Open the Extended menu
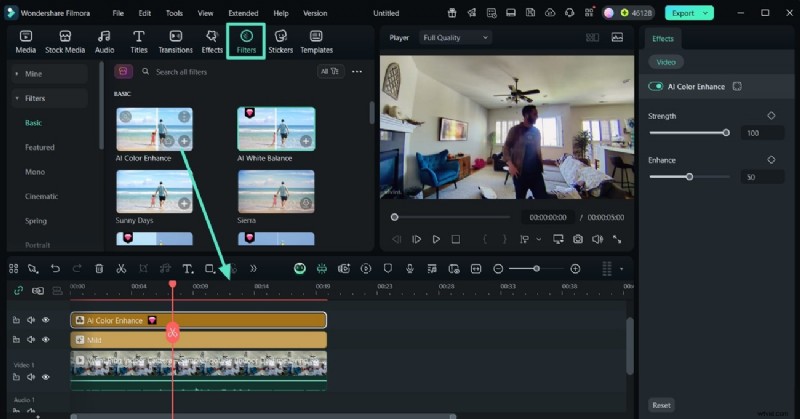 coord(242,13)
